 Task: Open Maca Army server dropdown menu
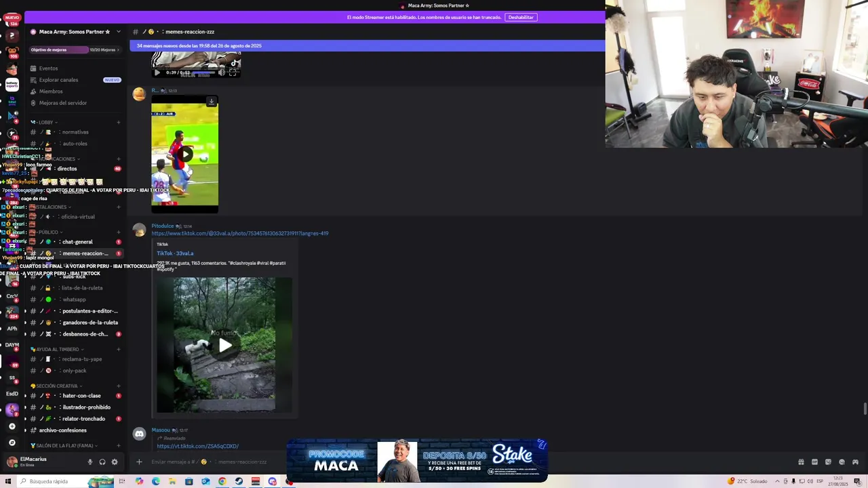click(x=118, y=32)
